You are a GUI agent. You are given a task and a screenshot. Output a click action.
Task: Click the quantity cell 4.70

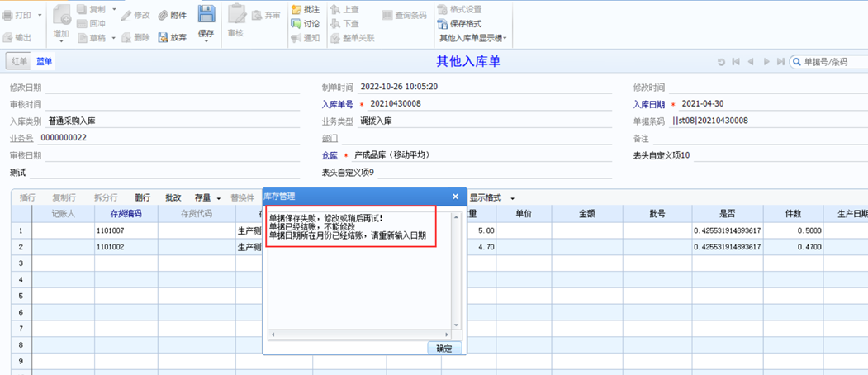[x=481, y=247]
